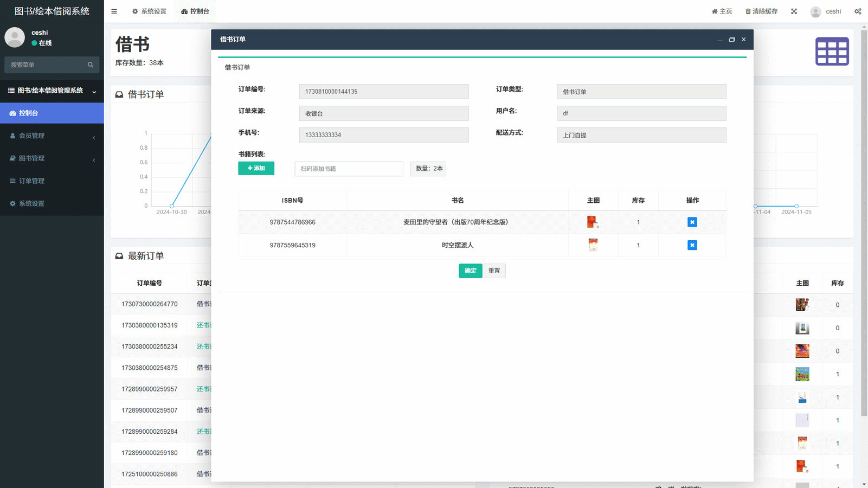Click the 麦田里的守望者 cover thumbnail
The height and width of the screenshot is (488, 868).
593,222
